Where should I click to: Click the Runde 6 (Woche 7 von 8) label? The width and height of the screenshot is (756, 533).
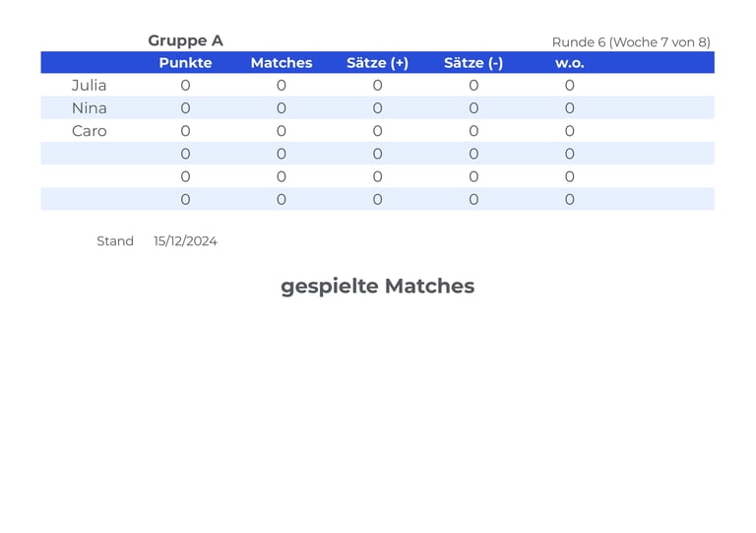point(631,42)
